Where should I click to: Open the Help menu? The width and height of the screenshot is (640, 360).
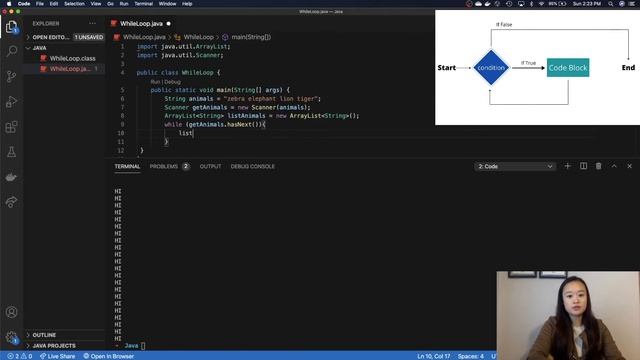(x=187, y=4)
